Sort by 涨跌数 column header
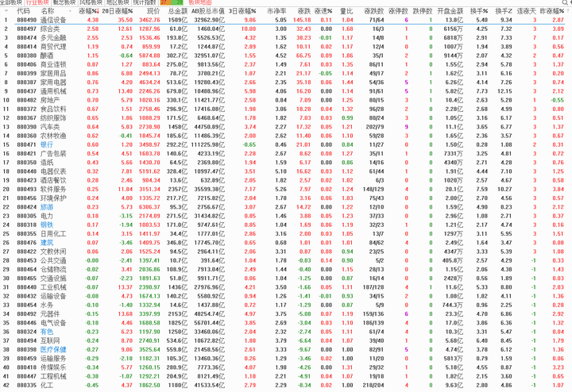The width and height of the screenshot is (572, 392). (374, 11)
